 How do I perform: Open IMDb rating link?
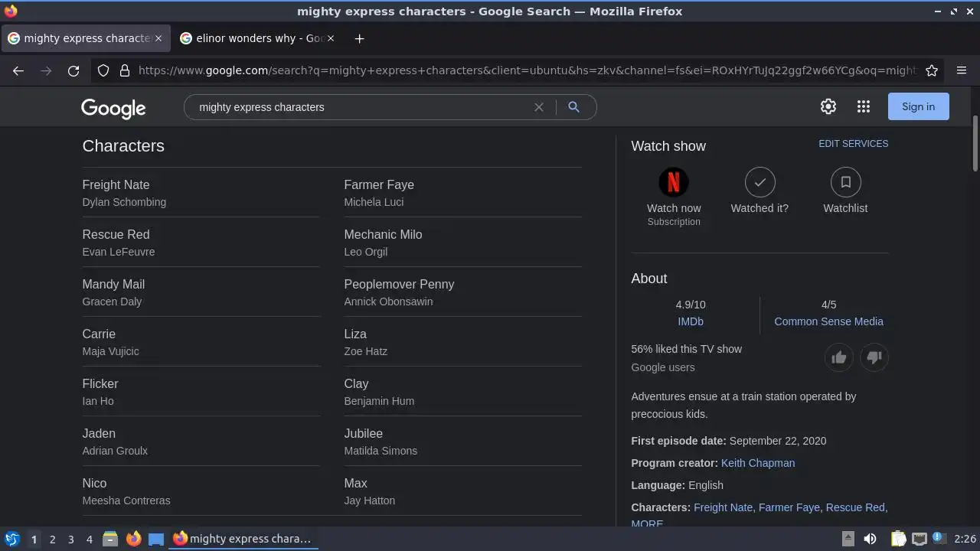point(691,321)
